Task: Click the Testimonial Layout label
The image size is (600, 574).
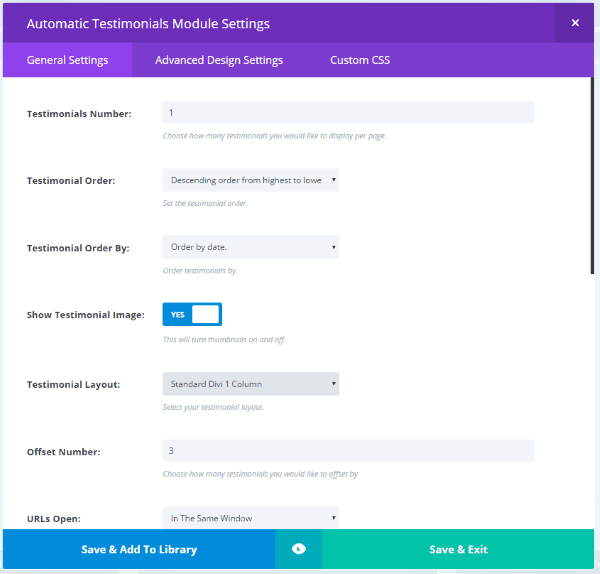Action: pos(74,384)
